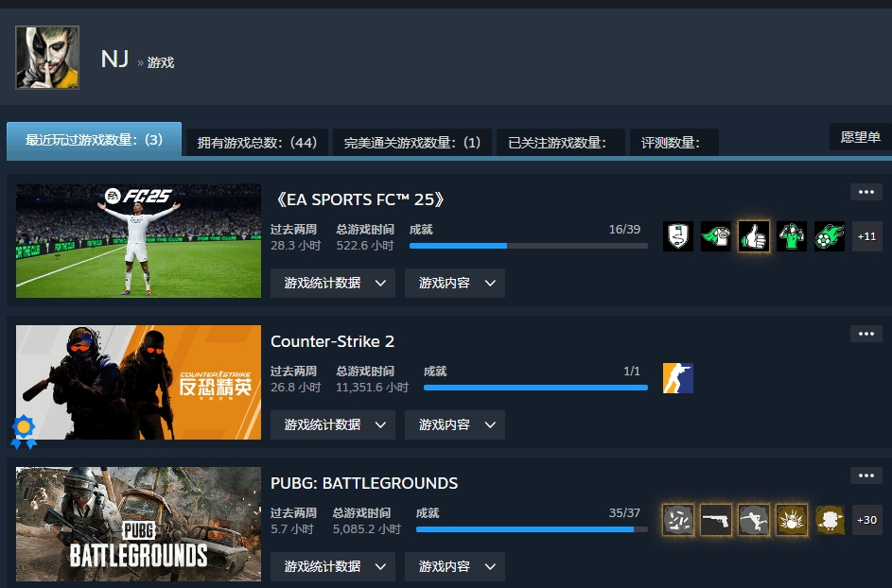892x588 pixels.
Task: Click the 1/1 achievement count
Action: tap(632, 372)
